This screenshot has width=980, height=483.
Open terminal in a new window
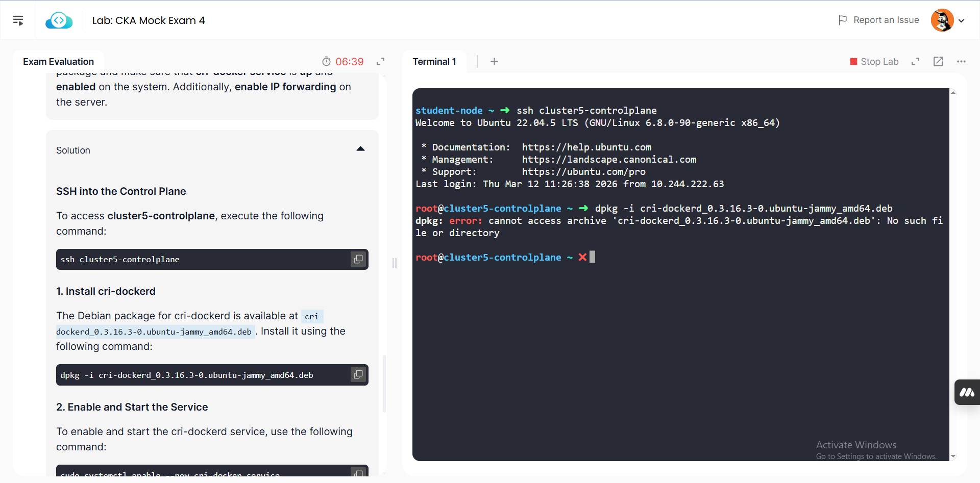tap(938, 62)
